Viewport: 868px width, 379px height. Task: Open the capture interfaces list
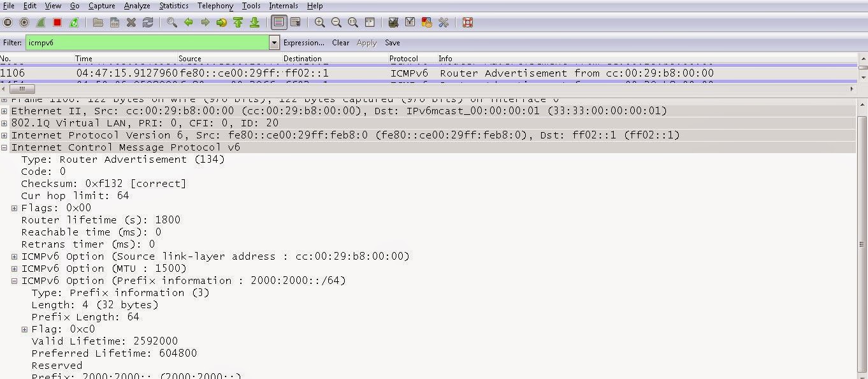coord(8,22)
